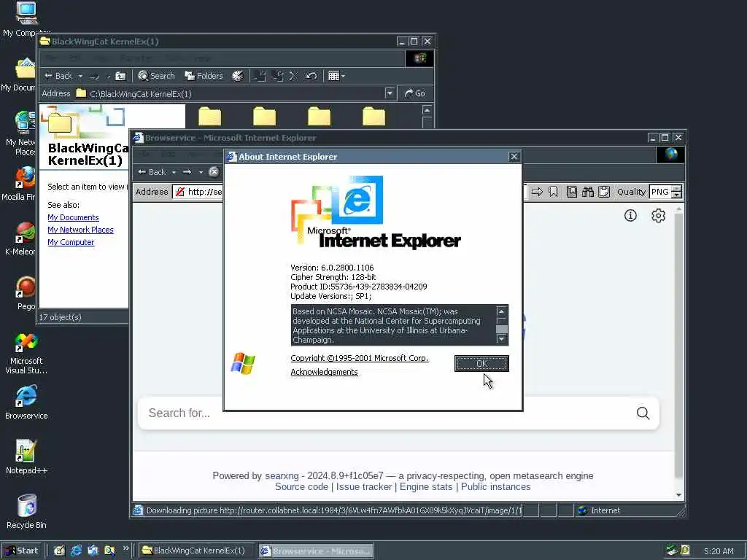Click Back in the Browservice window
This screenshot has height=560, width=747.
click(152, 172)
